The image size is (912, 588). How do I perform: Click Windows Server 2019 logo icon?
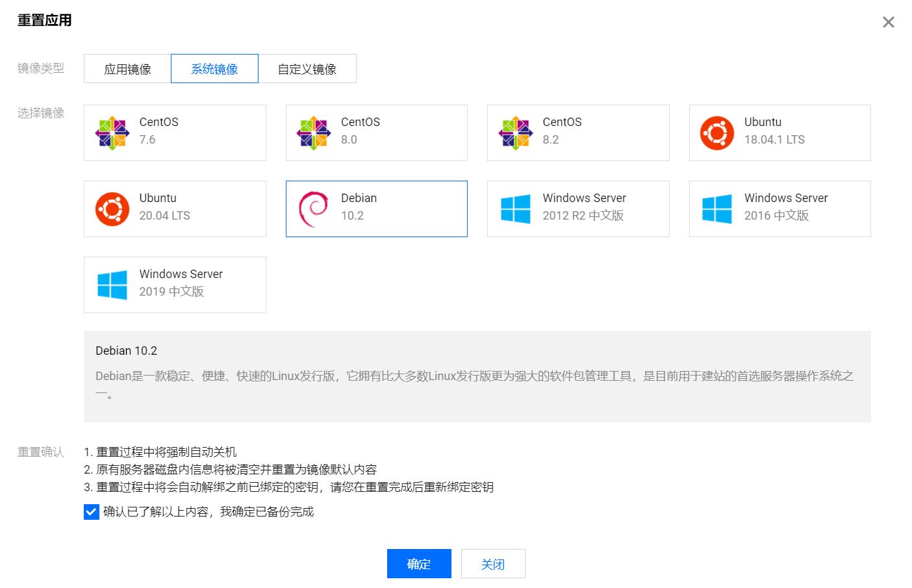coord(112,285)
